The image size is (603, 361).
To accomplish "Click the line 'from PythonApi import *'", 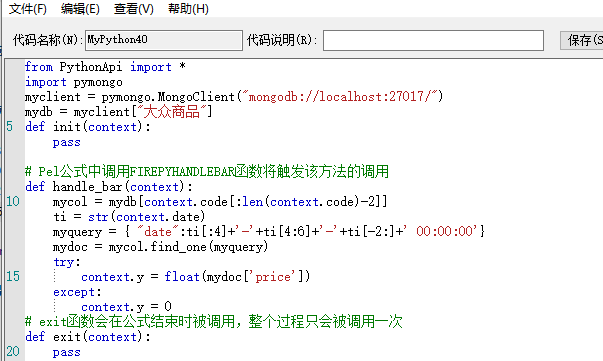I will (x=105, y=67).
